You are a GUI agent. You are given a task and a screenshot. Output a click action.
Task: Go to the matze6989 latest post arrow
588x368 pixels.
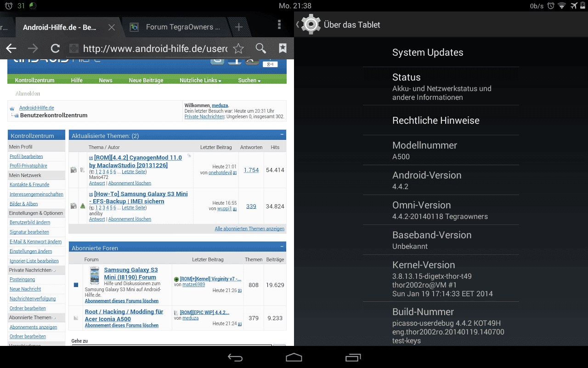240,291
